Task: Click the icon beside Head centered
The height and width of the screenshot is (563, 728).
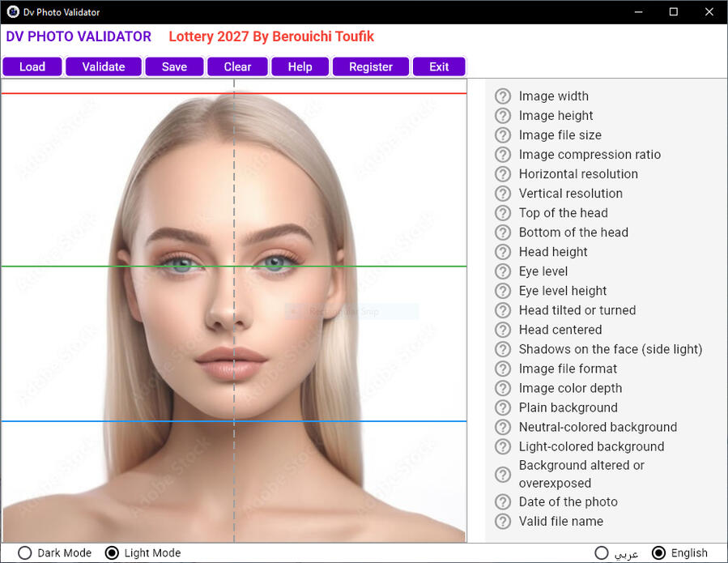Action: [503, 330]
